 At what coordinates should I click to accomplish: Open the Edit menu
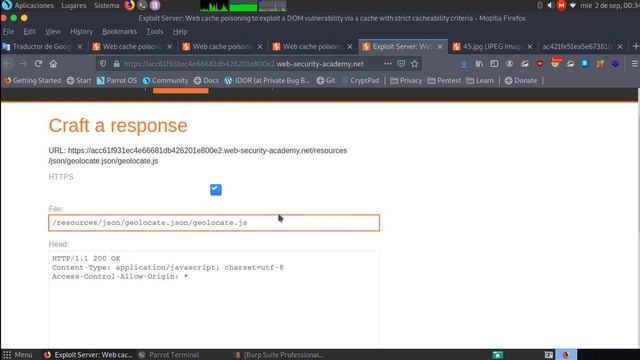[x=29, y=31]
